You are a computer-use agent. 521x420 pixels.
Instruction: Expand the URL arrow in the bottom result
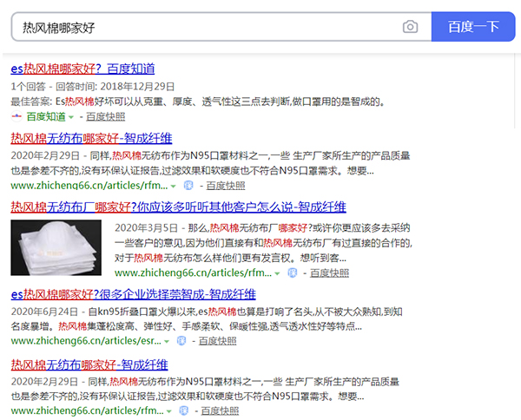point(174,410)
